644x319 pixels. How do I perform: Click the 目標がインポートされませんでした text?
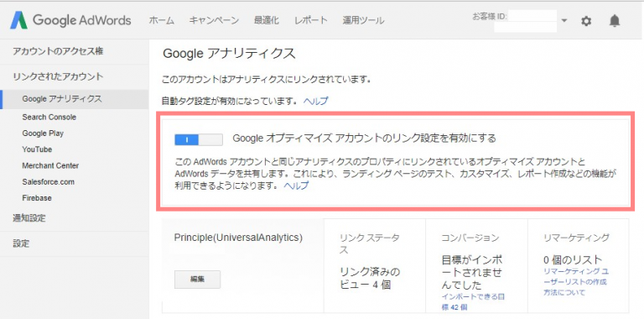point(472,273)
